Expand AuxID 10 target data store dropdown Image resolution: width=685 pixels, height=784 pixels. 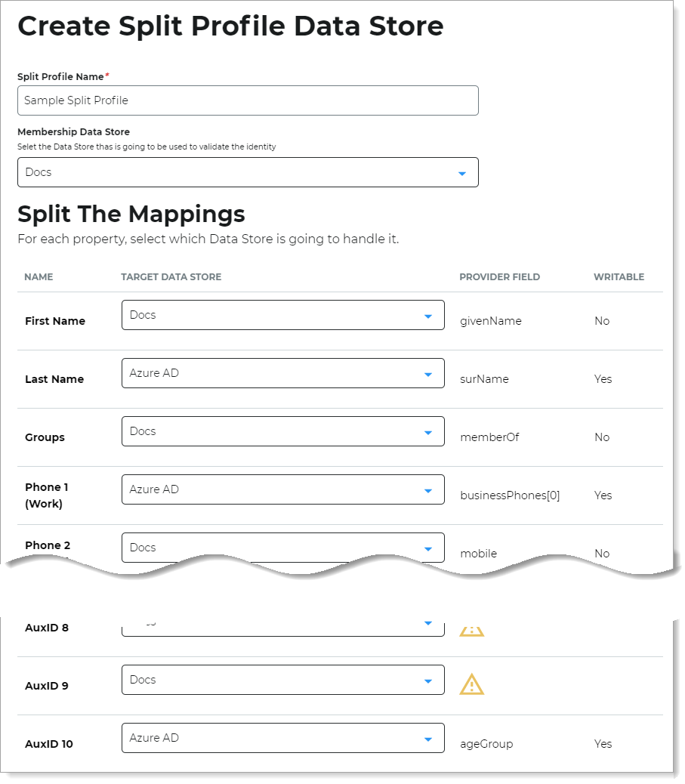tap(282, 738)
